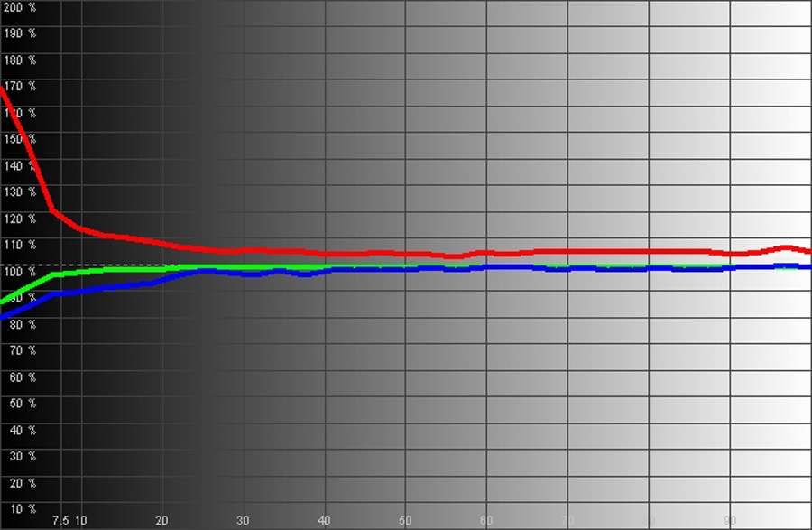Click the 110 % axis label
The width and height of the screenshot is (812, 530).
pyautogui.click(x=18, y=246)
